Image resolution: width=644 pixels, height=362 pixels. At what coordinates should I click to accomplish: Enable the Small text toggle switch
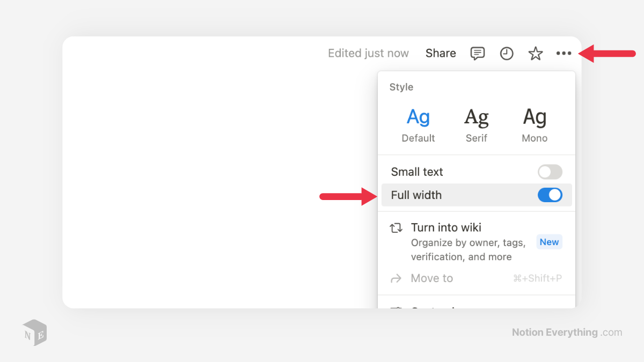coord(550,172)
